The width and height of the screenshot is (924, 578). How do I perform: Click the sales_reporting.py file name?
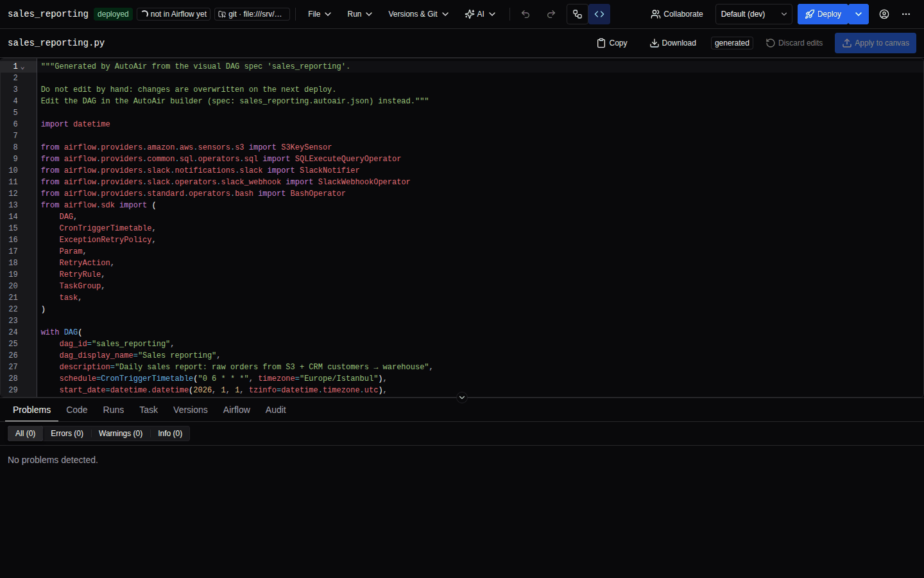[56, 43]
